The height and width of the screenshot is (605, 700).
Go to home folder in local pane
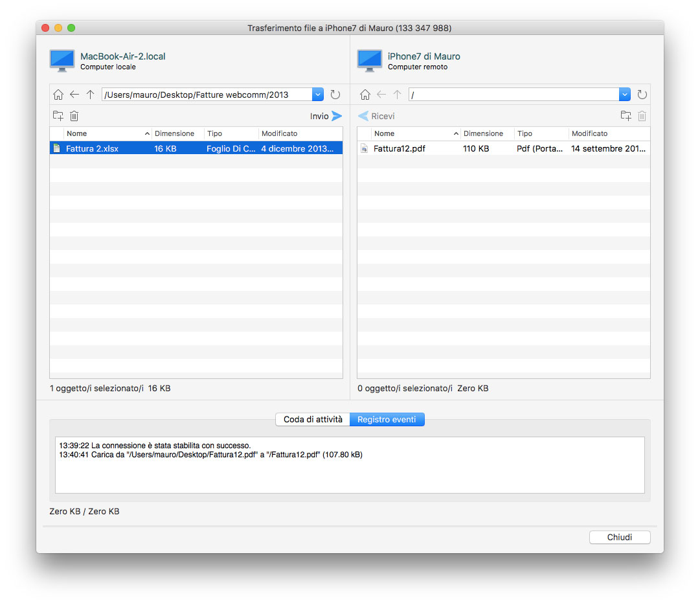tap(58, 95)
